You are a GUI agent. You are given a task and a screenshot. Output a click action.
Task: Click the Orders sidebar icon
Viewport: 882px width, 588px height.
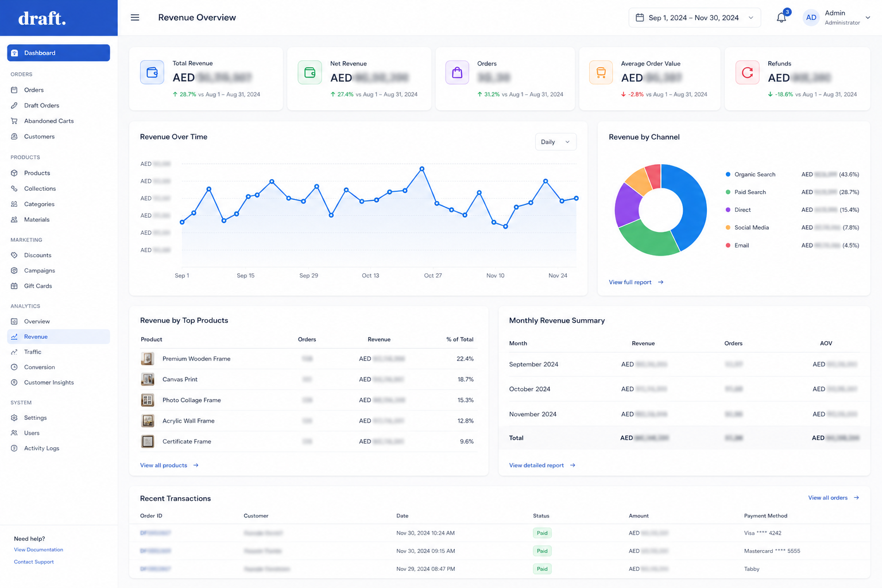(14, 90)
